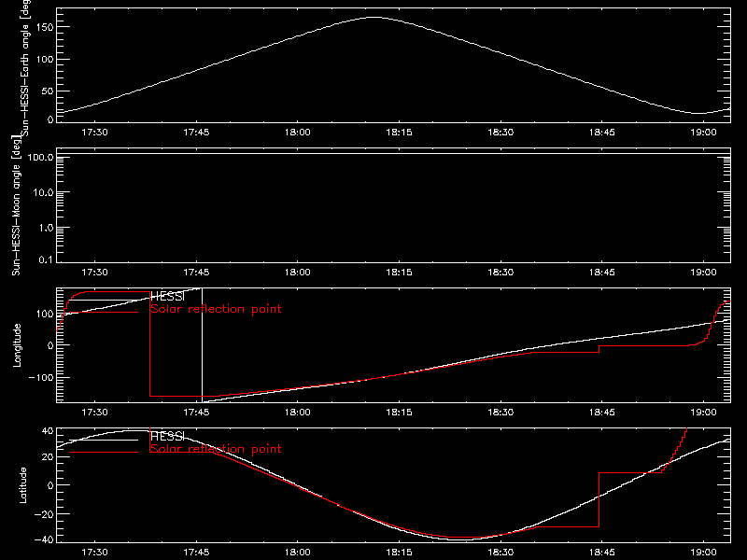Click 18:00 label under the Latitude plot

(297, 552)
